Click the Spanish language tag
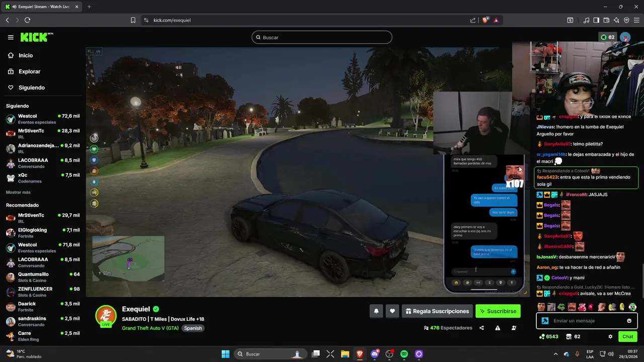Viewport: 644px width, 362px height. (x=193, y=328)
